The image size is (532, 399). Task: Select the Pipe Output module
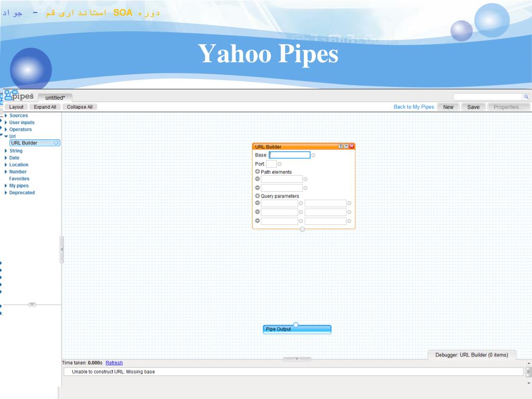pos(297,329)
